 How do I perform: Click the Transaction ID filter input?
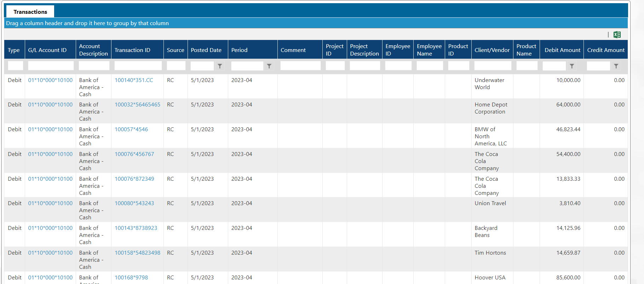pyautogui.click(x=138, y=66)
